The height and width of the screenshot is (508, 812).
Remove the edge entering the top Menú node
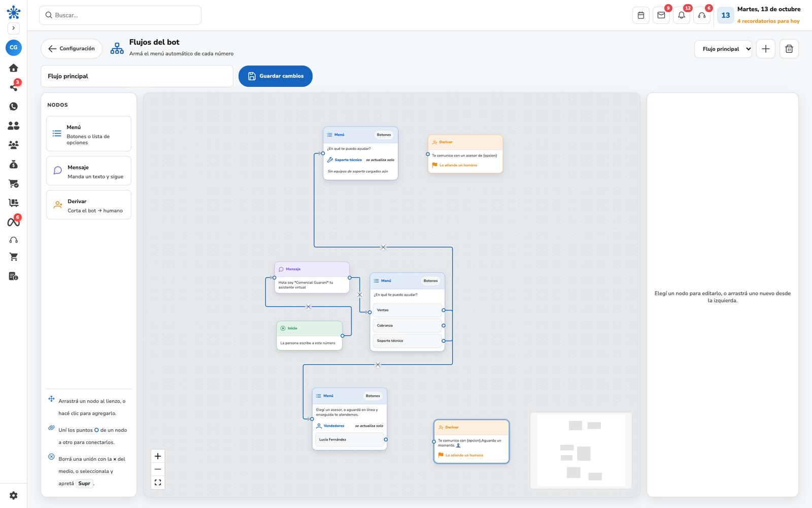point(383,247)
